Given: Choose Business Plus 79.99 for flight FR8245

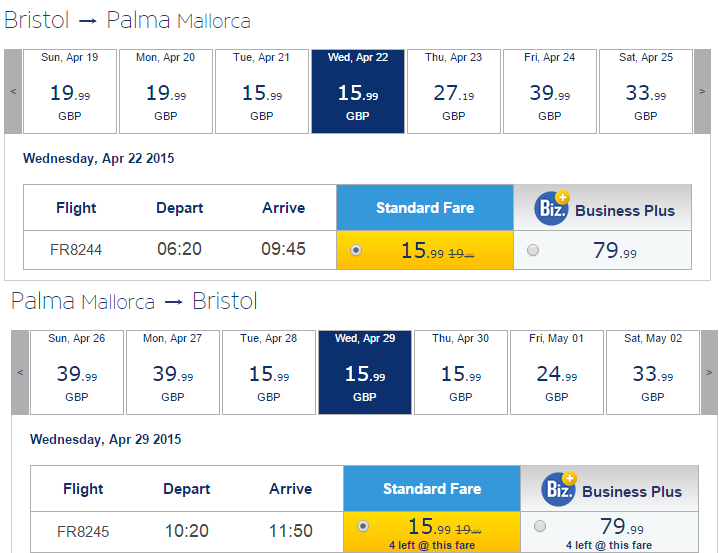Looking at the screenshot, I should coord(540,526).
